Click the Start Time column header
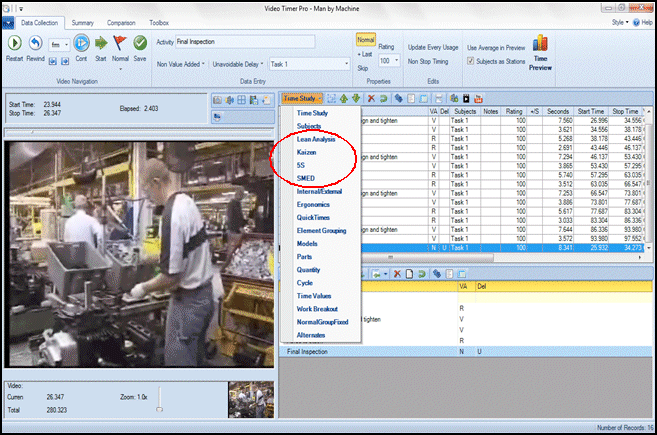This screenshot has width=657, height=435. point(590,111)
